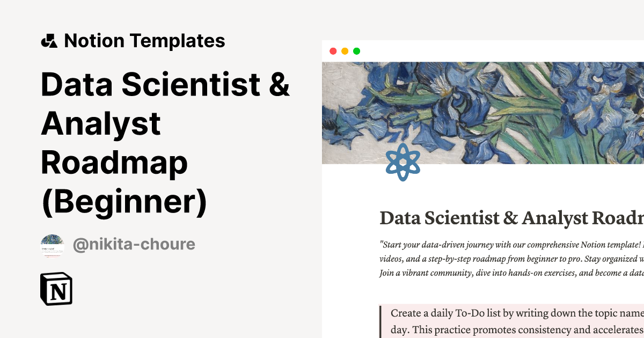
Task: Open the nikita-choure author avatar
Action: 52,245
